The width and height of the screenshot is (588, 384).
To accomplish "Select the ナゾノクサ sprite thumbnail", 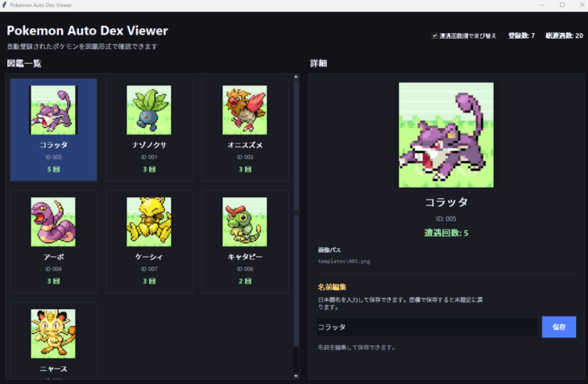I will [149, 109].
